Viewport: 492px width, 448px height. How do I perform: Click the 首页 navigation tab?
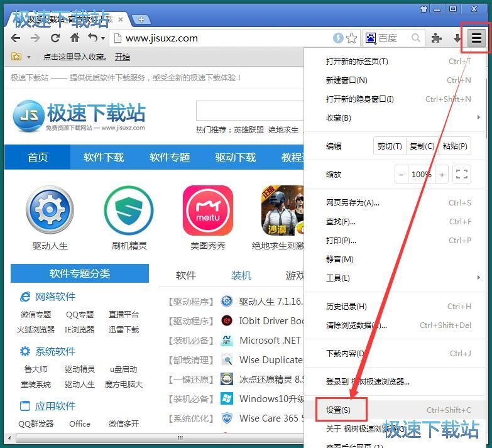tap(38, 157)
